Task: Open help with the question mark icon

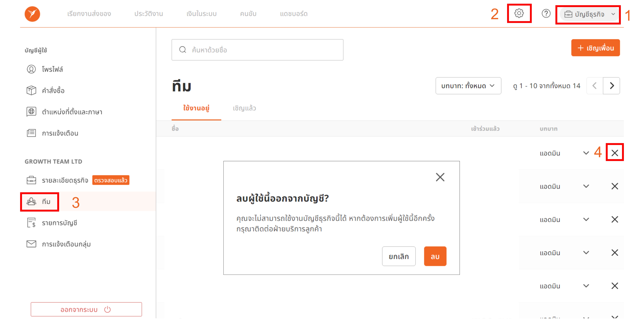Action: click(546, 14)
